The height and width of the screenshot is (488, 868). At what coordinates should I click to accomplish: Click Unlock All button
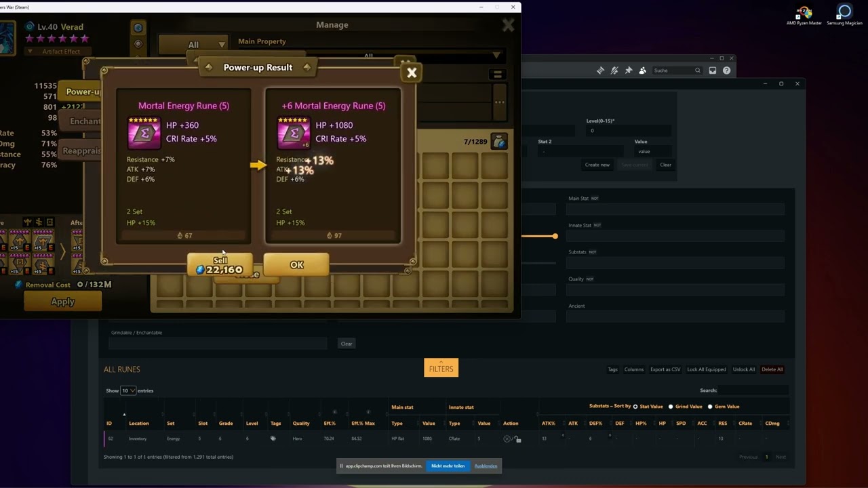tap(744, 369)
